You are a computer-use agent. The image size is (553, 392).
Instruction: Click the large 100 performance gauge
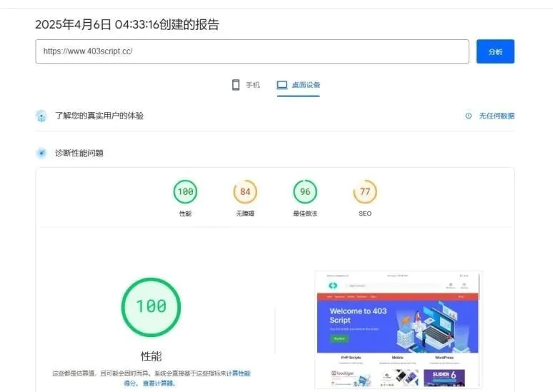[x=151, y=307]
